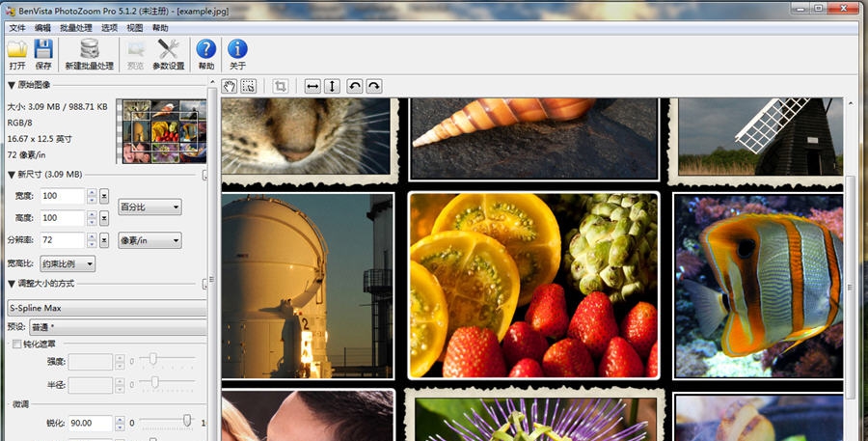
Task: Click the 分辨率 value field showing 72
Action: 62,240
